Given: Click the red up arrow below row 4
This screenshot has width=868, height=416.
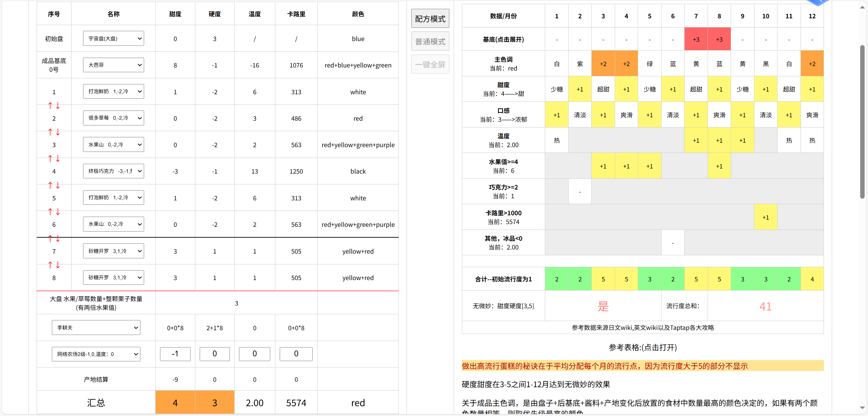Looking at the screenshot, I should [50, 185].
